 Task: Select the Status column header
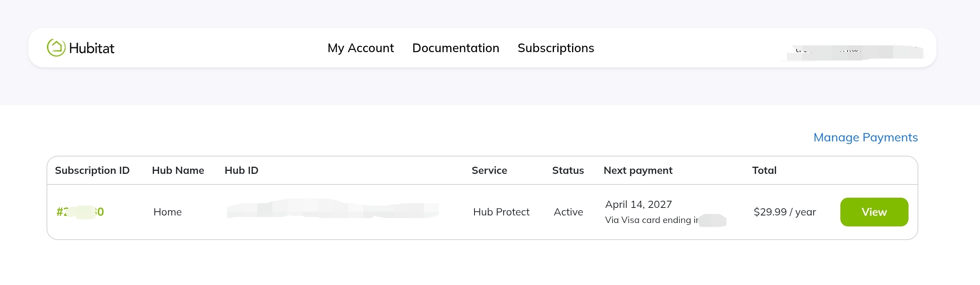568,170
